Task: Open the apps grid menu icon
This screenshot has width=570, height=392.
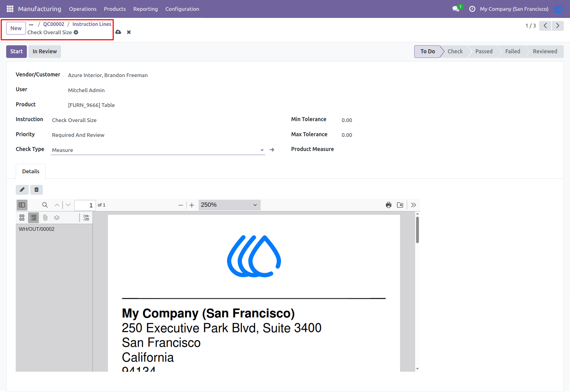Action: point(10,9)
